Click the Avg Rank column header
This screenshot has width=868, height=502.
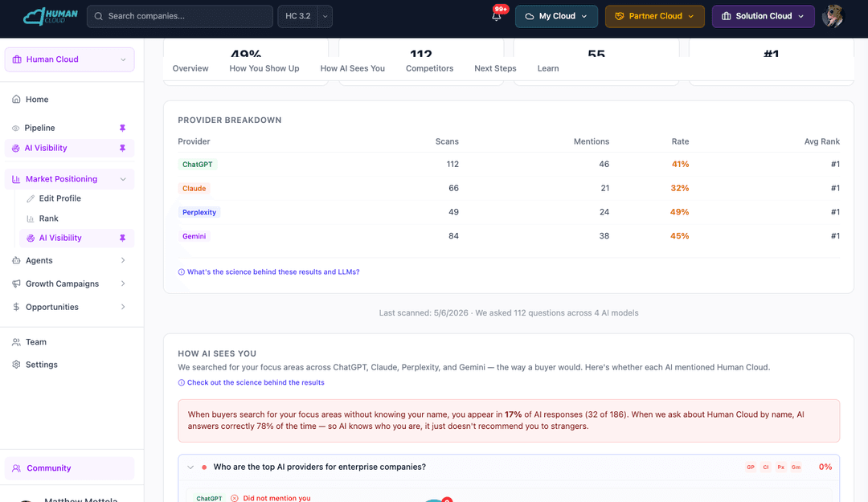click(822, 141)
